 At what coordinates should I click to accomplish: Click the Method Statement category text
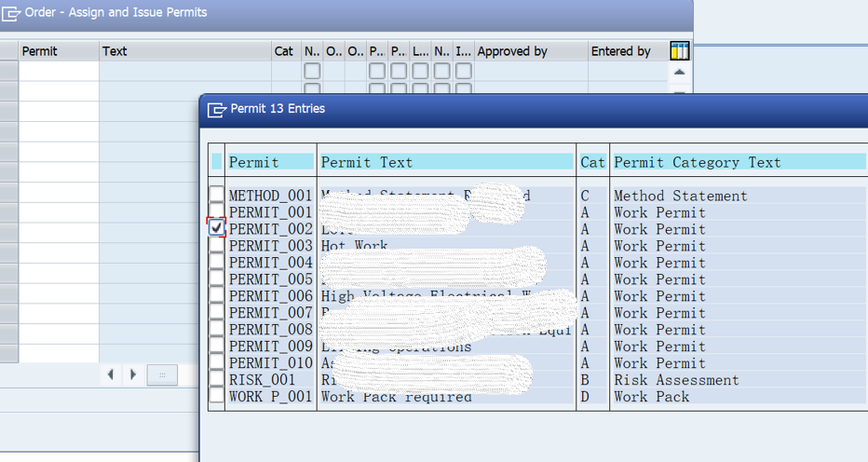[x=681, y=196]
